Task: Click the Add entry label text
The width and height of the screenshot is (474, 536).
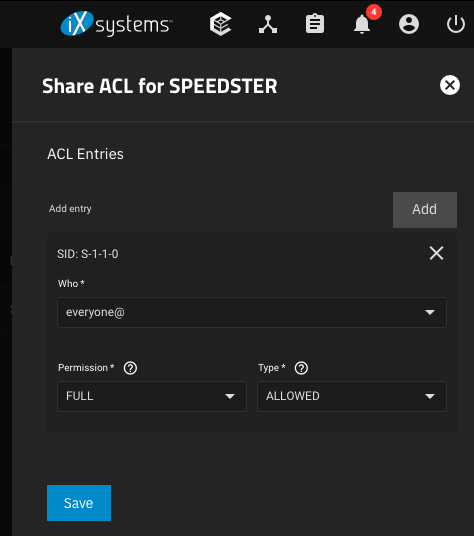Action: tap(70, 209)
